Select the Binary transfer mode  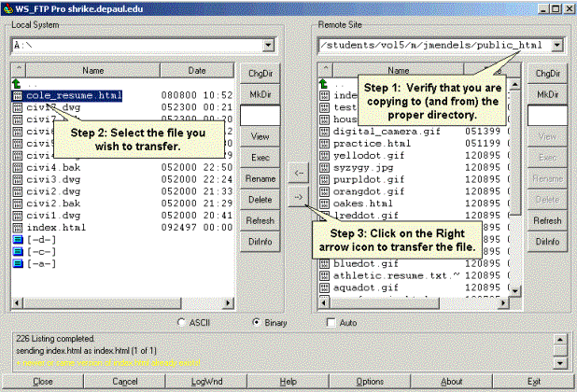(x=256, y=323)
